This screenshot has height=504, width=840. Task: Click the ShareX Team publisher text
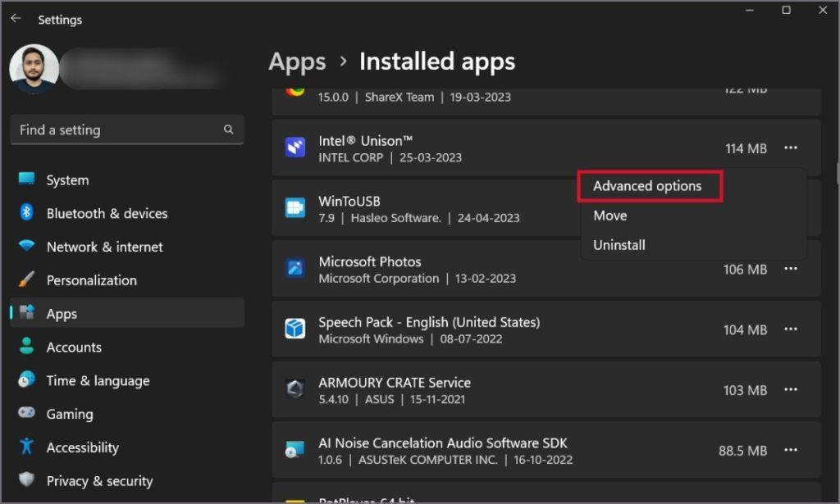tap(399, 98)
